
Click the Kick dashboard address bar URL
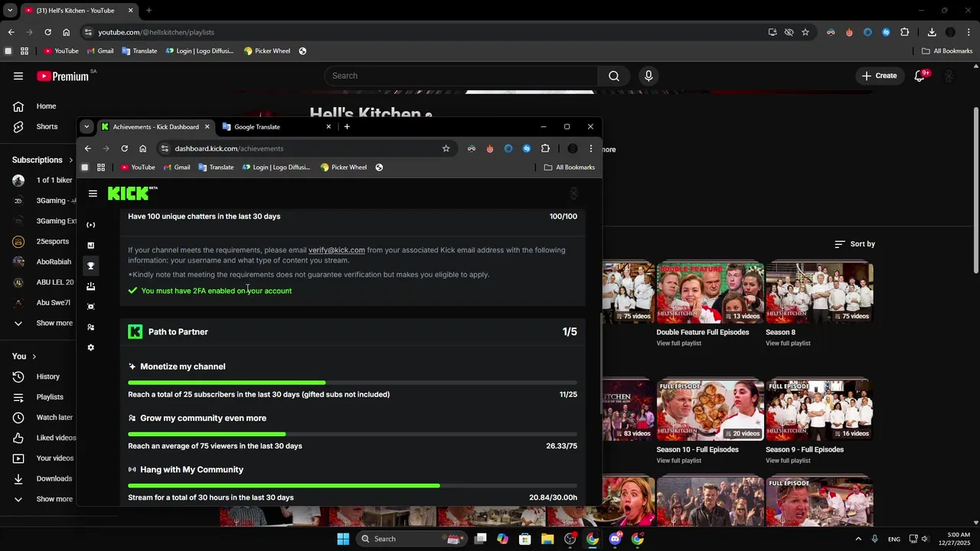pyautogui.click(x=229, y=148)
